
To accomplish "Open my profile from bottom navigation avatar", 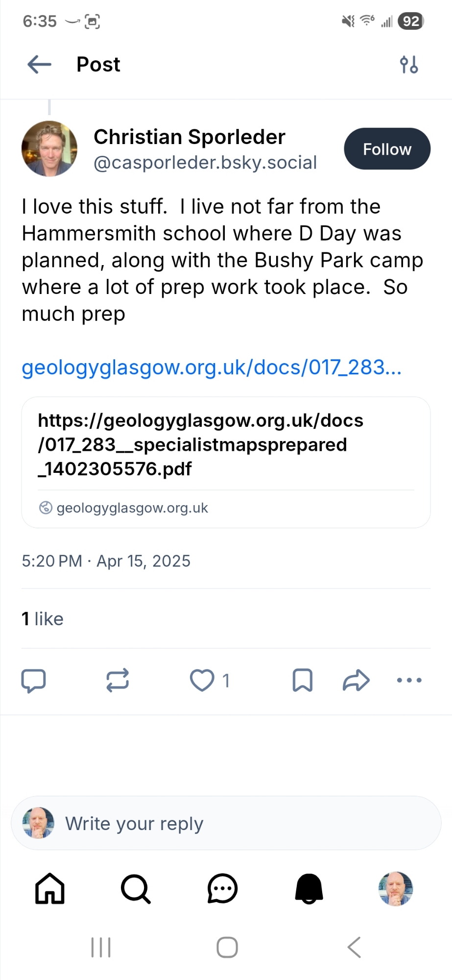I will click(x=396, y=888).
